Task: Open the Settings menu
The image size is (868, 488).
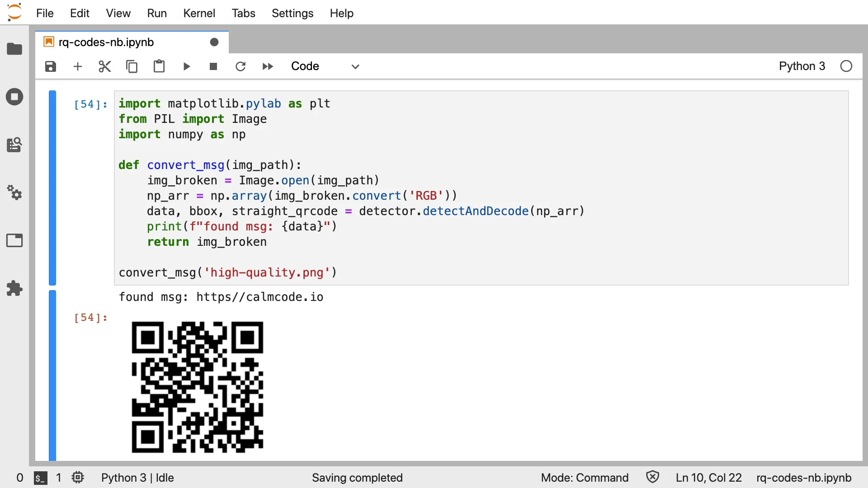Action: (x=292, y=13)
